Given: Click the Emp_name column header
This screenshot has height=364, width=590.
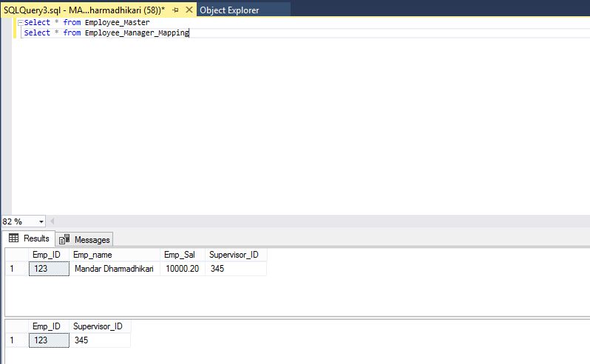Looking at the screenshot, I should click(115, 255).
